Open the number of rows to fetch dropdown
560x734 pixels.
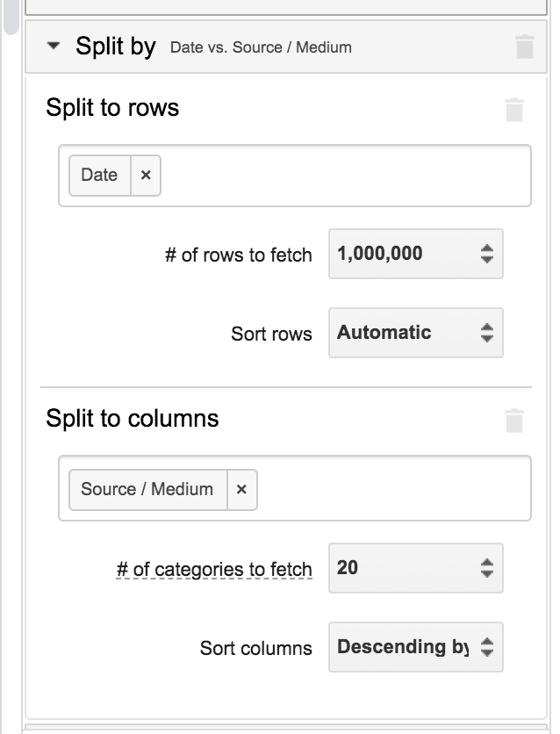coord(415,254)
